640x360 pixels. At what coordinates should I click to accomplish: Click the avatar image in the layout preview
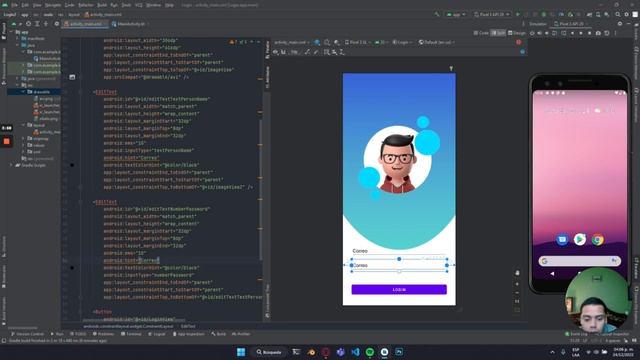click(x=398, y=160)
